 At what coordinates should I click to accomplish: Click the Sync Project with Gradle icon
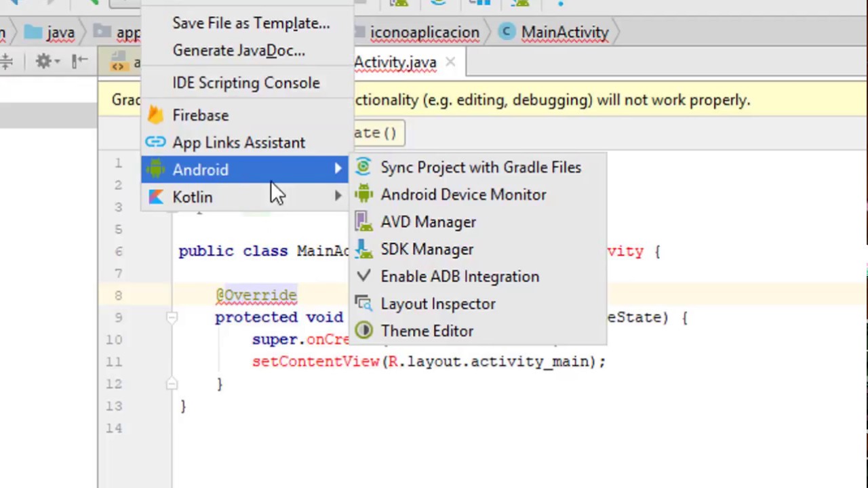[x=364, y=167]
